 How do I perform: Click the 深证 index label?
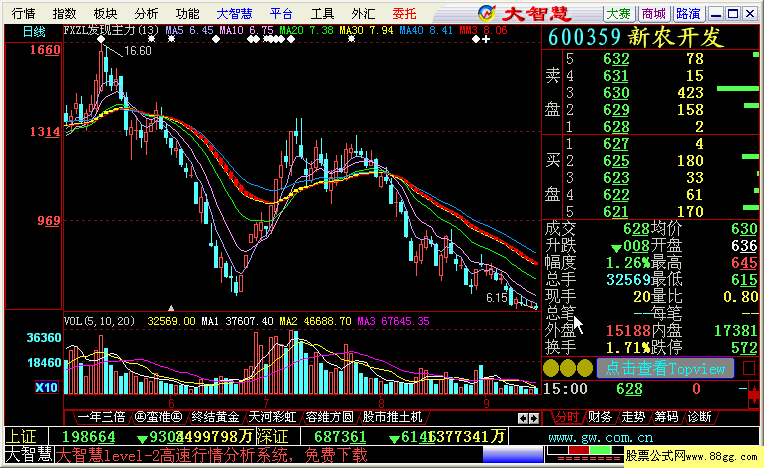tap(272, 436)
